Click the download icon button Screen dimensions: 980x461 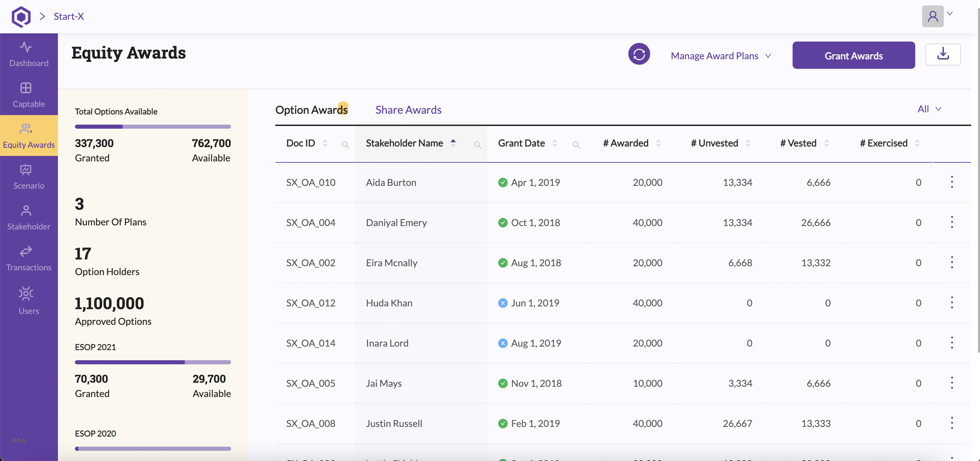(943, 54)
